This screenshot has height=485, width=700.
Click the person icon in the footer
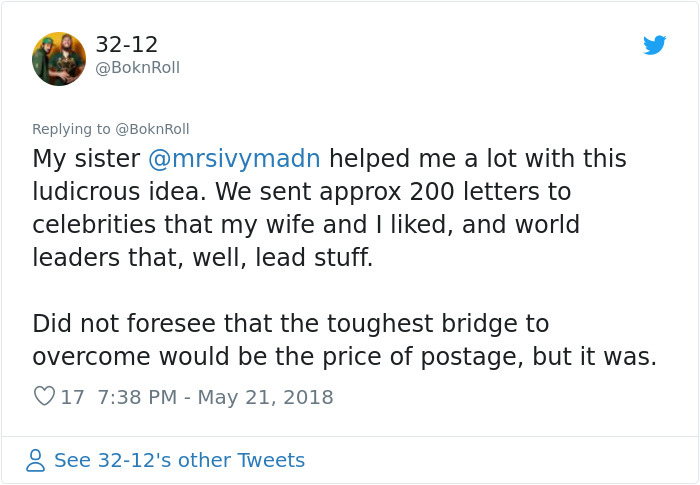36,460
